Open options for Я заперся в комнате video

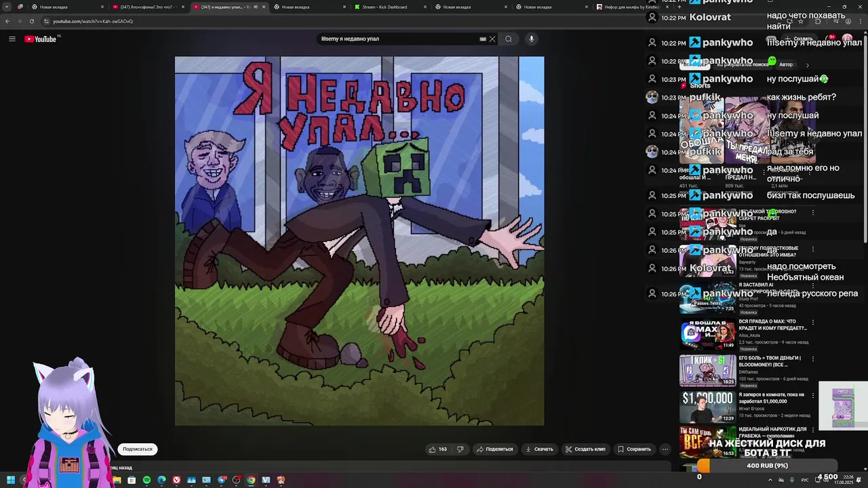[813, 395]
